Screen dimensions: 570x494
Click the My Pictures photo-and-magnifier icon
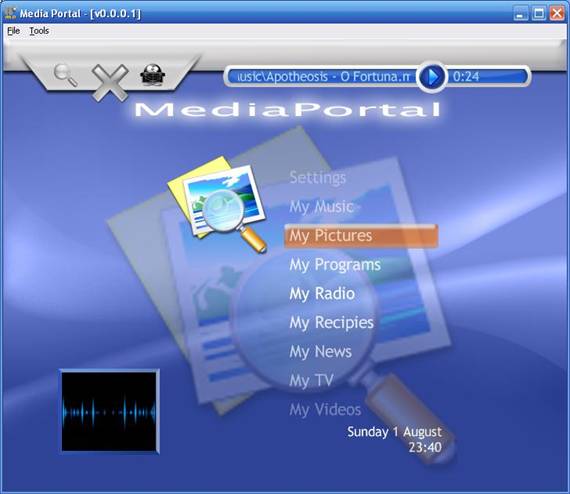(218, 204)
